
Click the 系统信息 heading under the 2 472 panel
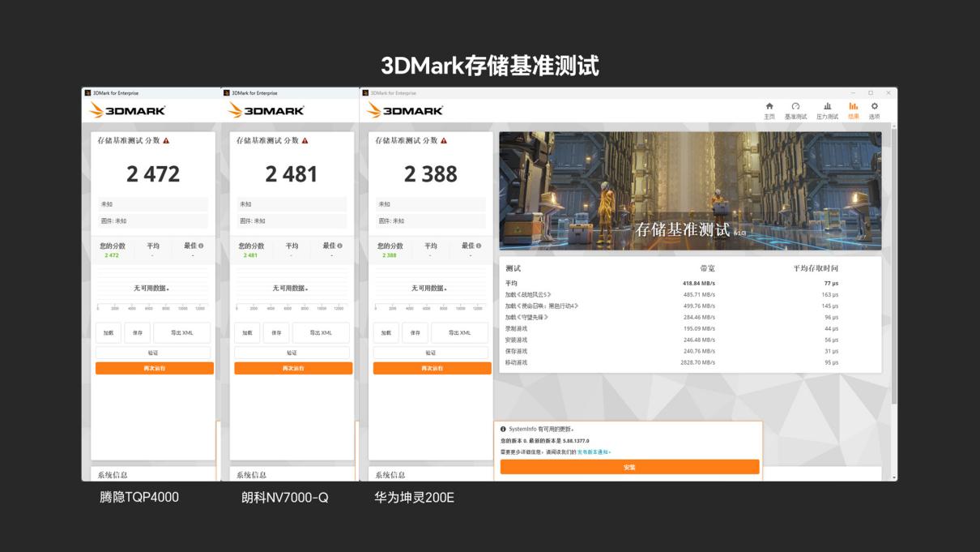point(113,475)
